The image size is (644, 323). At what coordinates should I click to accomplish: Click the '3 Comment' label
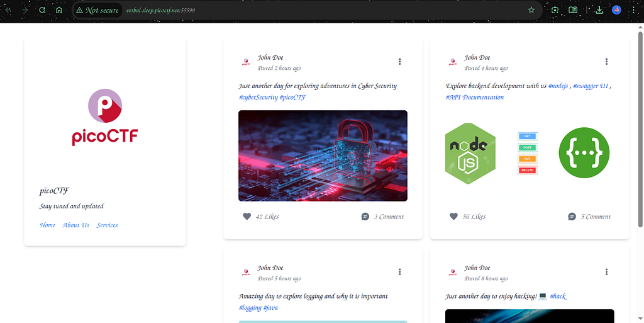pyautogui.click(x=389, y=217)
